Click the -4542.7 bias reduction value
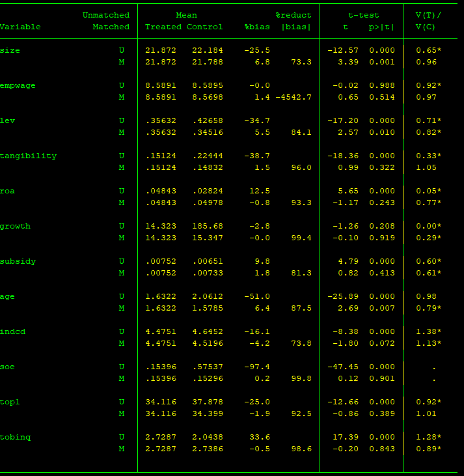The height and width of the screenshot is (476, 464). pos(293,98)
